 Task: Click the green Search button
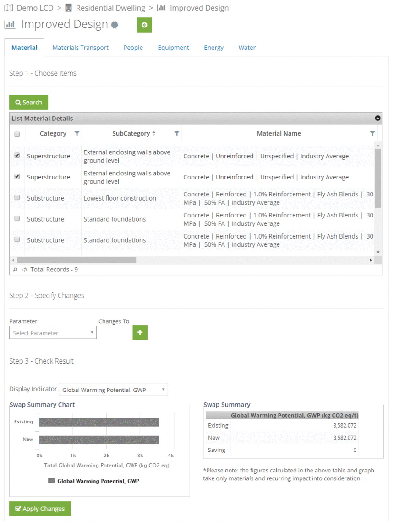[x=28, y=103]
